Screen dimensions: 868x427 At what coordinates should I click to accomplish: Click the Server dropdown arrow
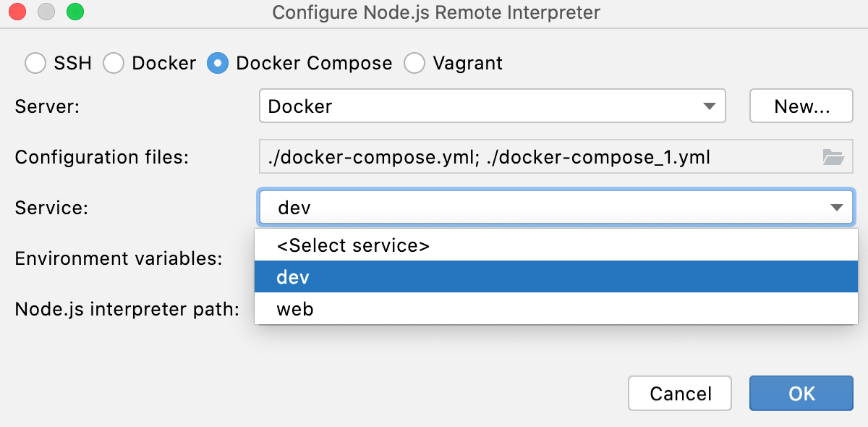click(x=710, y=106)
